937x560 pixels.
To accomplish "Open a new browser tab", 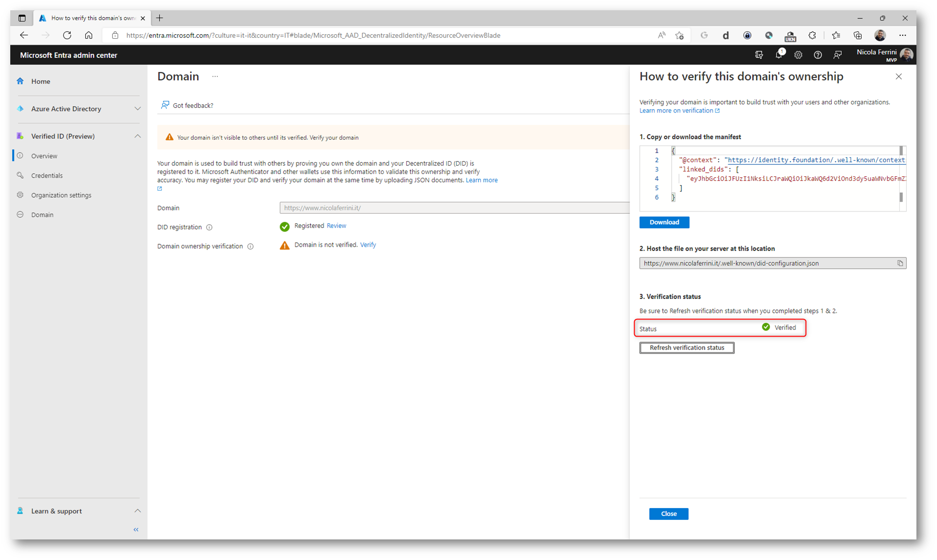I will 160,18.
